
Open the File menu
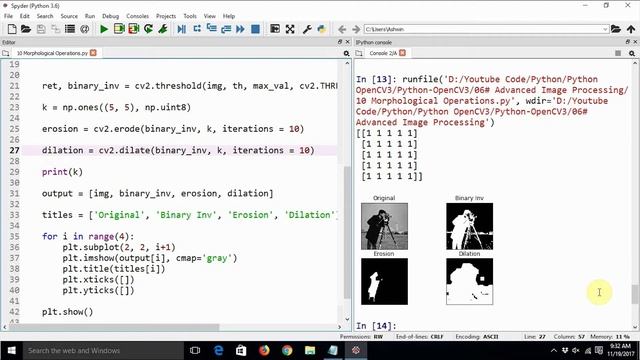pos(8,16)
